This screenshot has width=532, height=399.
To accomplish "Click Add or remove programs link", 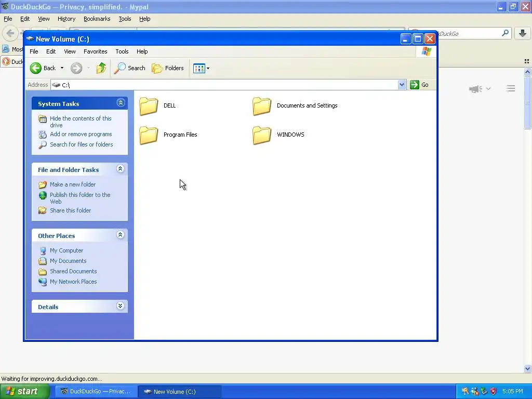I will coord(81,135).
